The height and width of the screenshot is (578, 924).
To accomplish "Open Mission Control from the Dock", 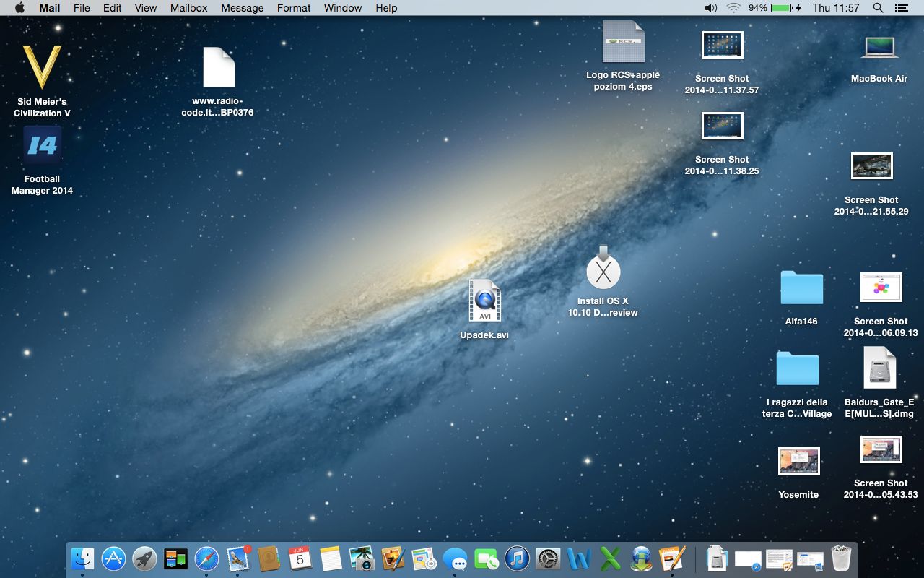I will [x=175, y=558].
